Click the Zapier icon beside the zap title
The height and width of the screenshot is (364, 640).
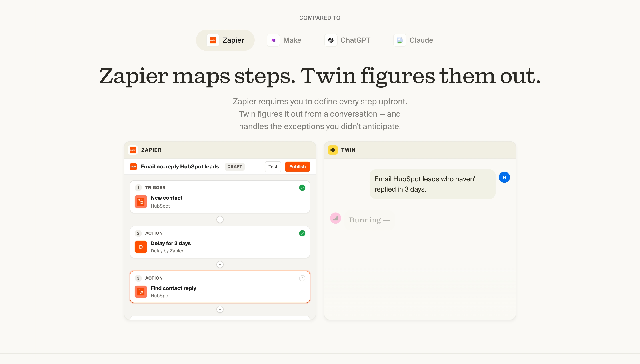133,166
